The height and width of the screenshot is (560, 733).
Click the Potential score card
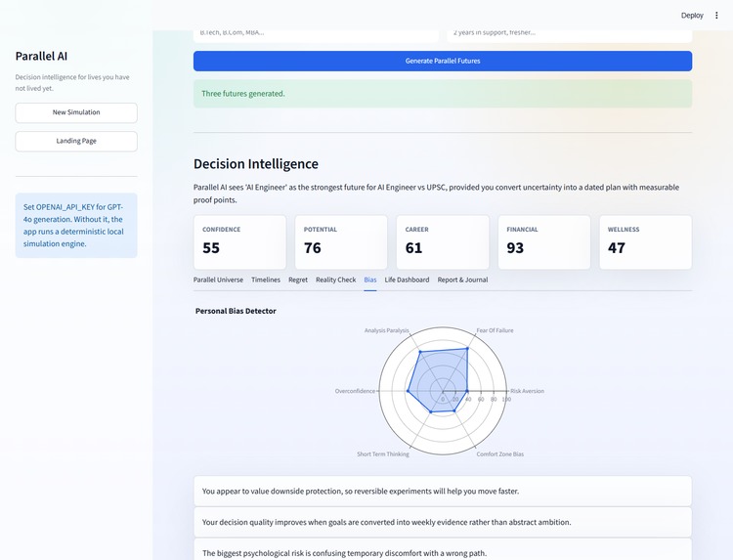pyautogui.click(x=341, y=242)
